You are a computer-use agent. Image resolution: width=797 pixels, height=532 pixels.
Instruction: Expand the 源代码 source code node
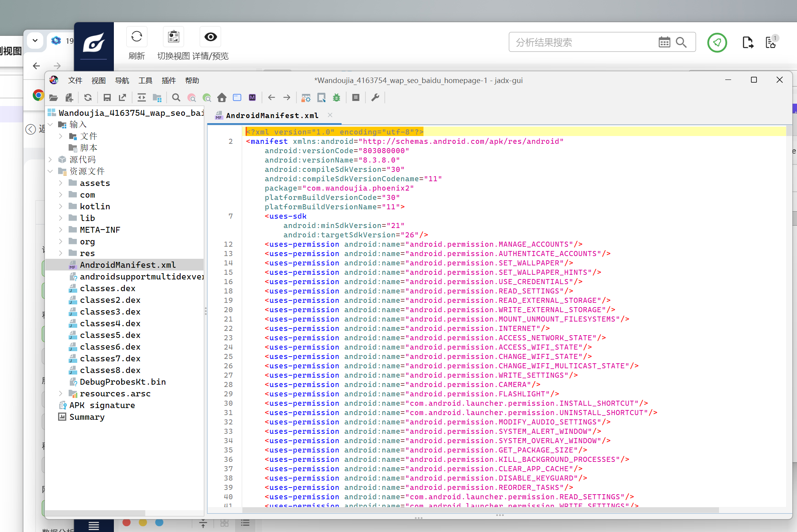(x=50, y=159)
